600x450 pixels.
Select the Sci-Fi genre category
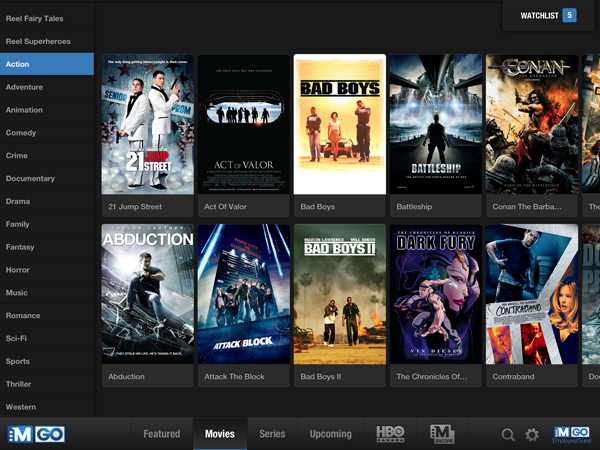(17, 339)
